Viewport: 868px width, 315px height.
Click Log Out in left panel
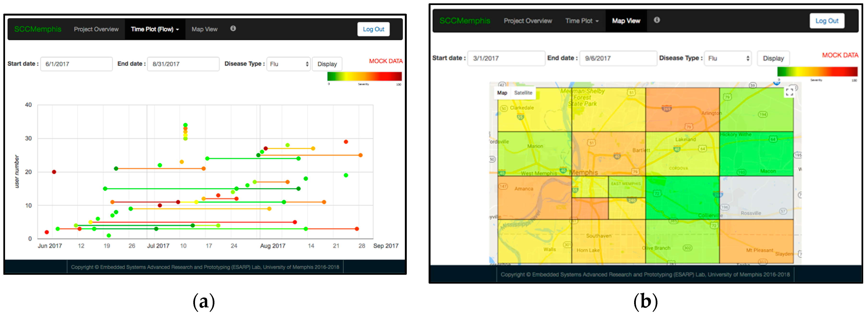pyautogui.click(x=373, y=29)
